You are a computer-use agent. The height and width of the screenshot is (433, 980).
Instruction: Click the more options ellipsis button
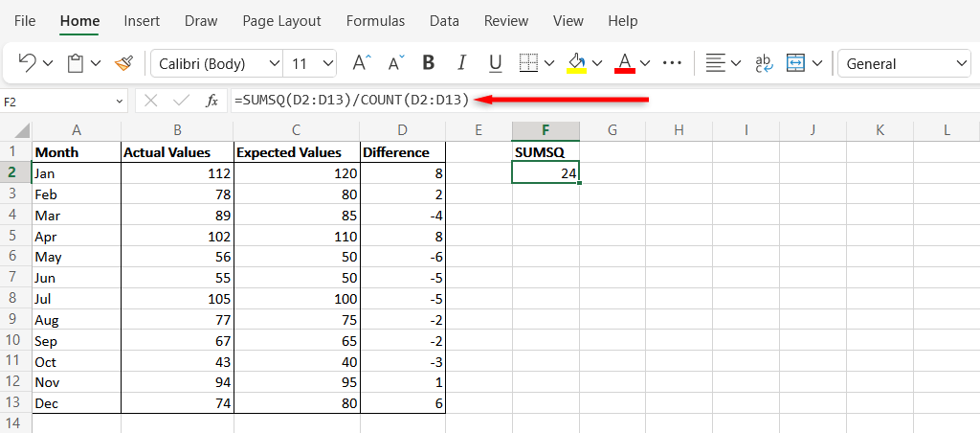pyautogui.click(x=672, y=63)
